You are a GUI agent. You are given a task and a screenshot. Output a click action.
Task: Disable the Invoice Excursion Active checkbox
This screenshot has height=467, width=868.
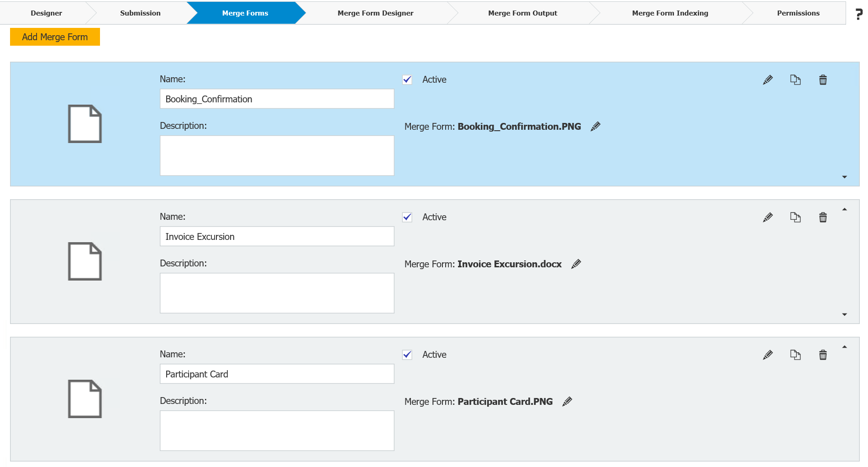(407, 217)
